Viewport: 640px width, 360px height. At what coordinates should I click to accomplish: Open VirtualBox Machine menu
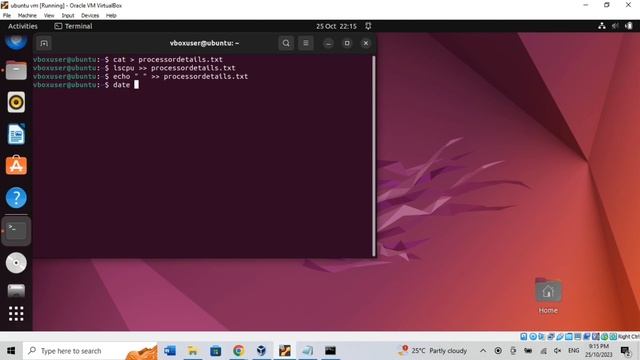27,16
